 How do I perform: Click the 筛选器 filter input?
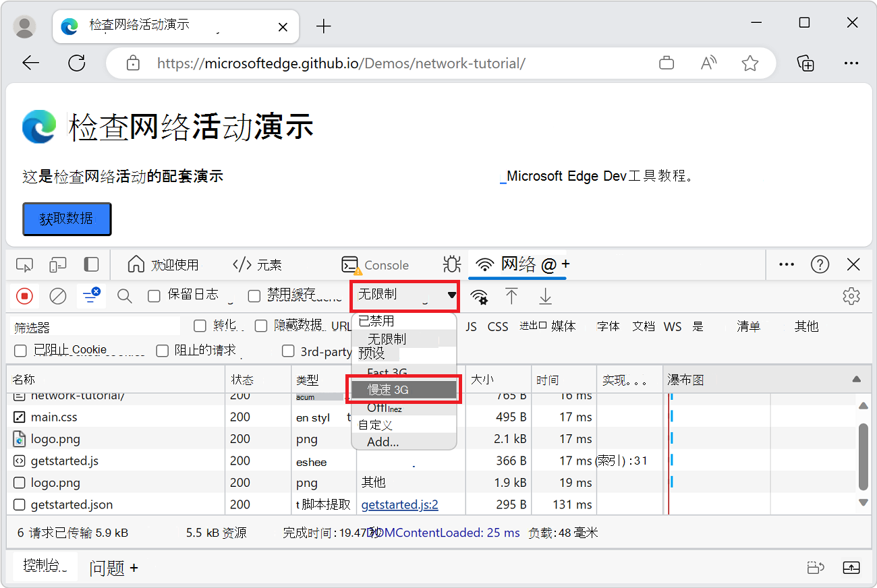pos(96,327)
